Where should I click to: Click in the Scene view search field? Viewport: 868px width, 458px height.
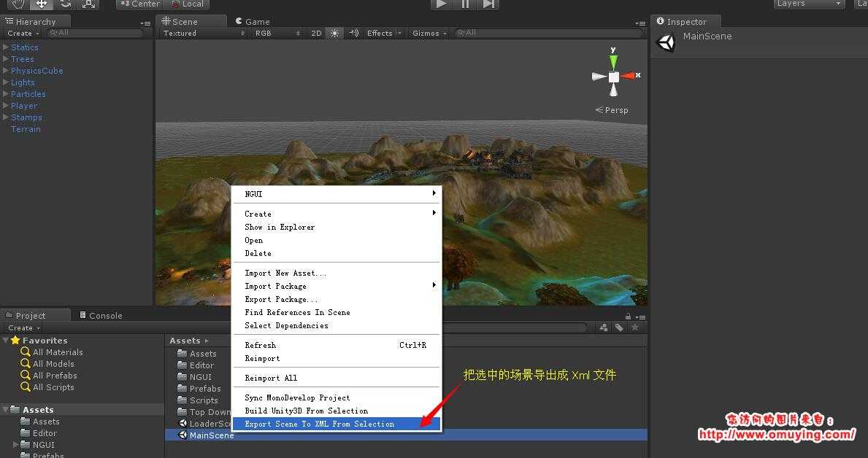(548, 33)
